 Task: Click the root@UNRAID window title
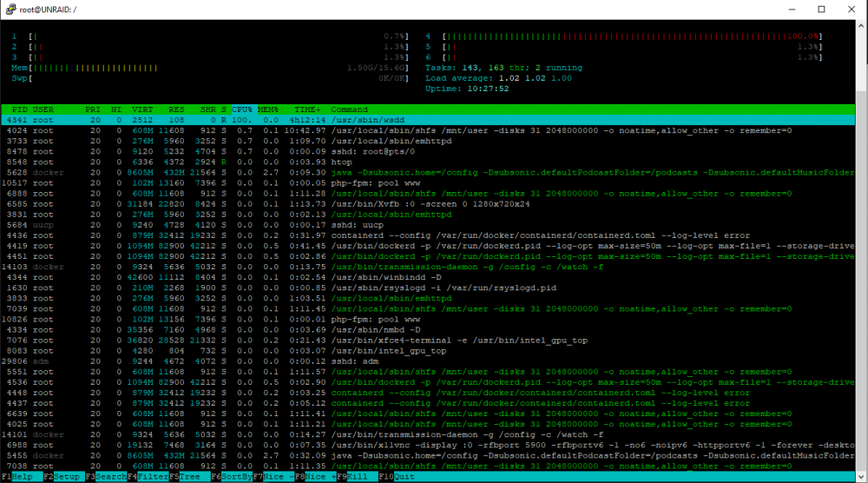[x=48, y=10]
